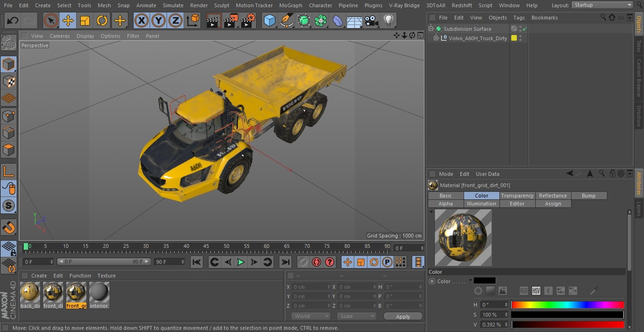Add a Light object

point(388,21)
